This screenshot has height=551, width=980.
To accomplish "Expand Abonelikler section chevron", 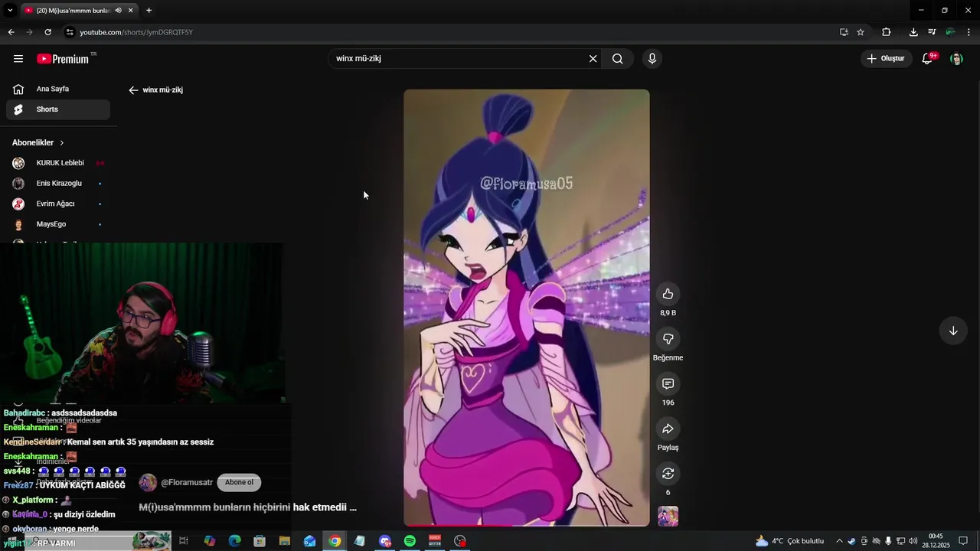I will 62,143.
